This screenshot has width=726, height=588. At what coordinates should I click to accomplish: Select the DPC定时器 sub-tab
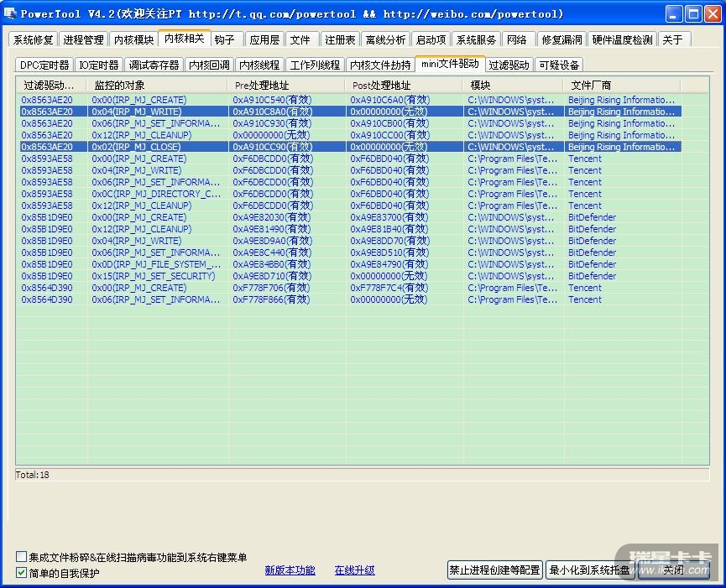tap(44, 65)
